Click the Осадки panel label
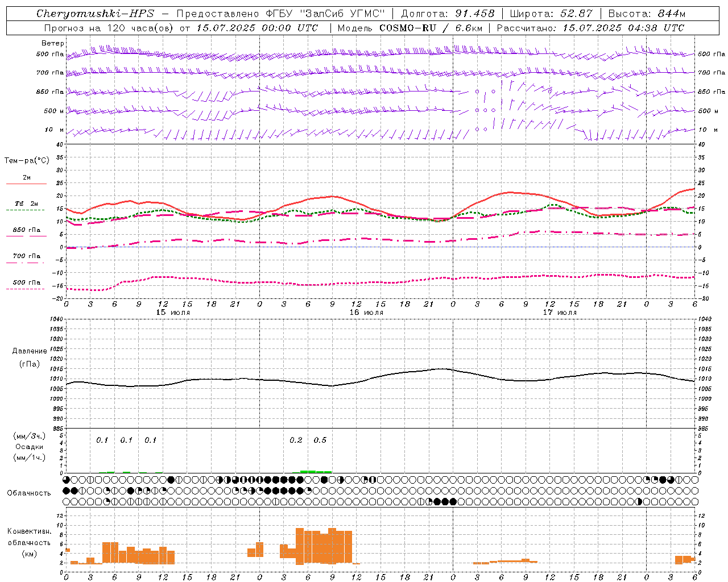The height and width of the screenshot is (582, 728). tap(30, 447)
